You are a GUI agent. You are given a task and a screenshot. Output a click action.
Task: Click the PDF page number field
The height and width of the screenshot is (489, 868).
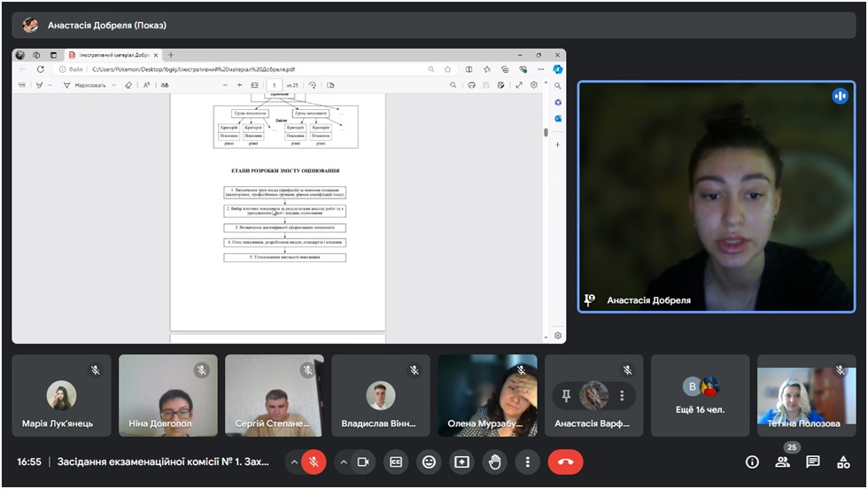275,85
